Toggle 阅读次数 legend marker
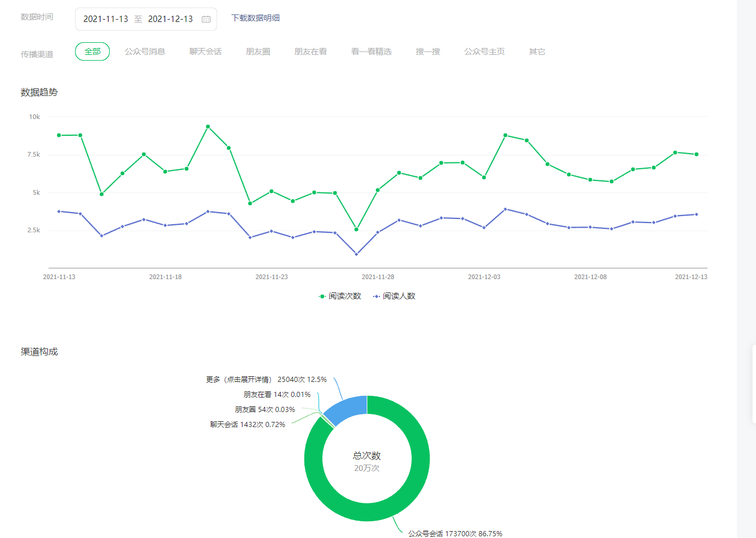Screen dimensions: 756x538 click(322, 296)
